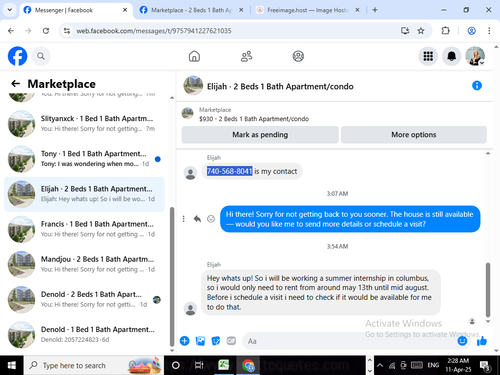
Task: Show hidden system tray icons
Action: [380, 365]
